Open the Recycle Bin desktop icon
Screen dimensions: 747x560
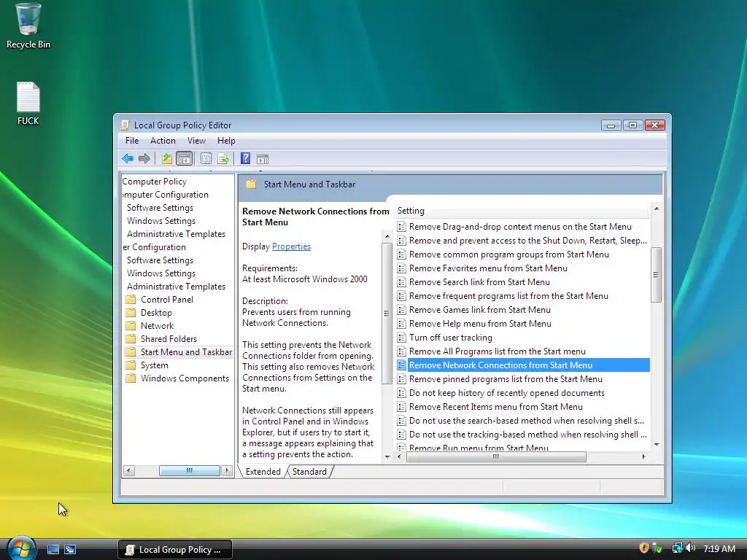click(28, 26)
